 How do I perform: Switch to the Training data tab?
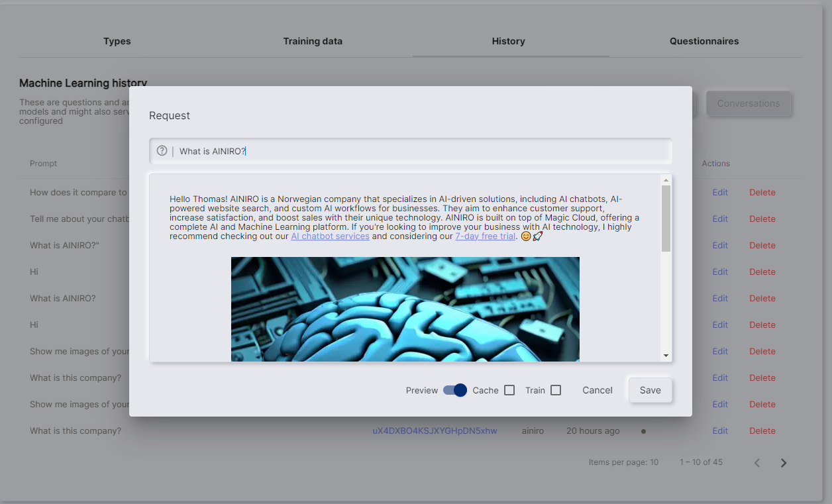(313, 41)
